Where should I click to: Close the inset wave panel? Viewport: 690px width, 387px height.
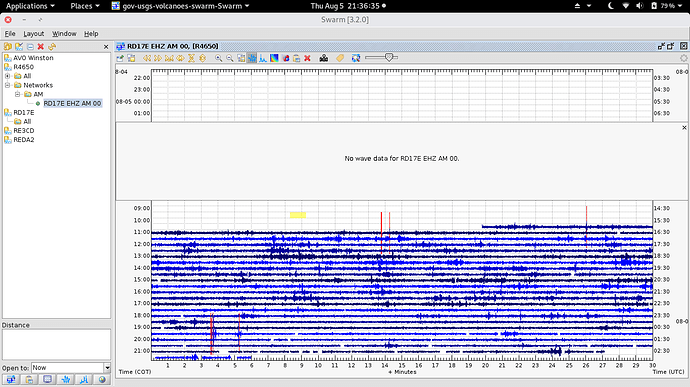(x=684, y=128)
